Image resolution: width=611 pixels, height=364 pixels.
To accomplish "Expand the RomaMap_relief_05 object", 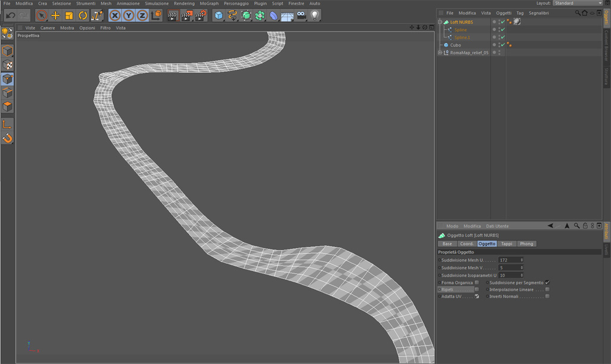I will click(x=440, y=53).
